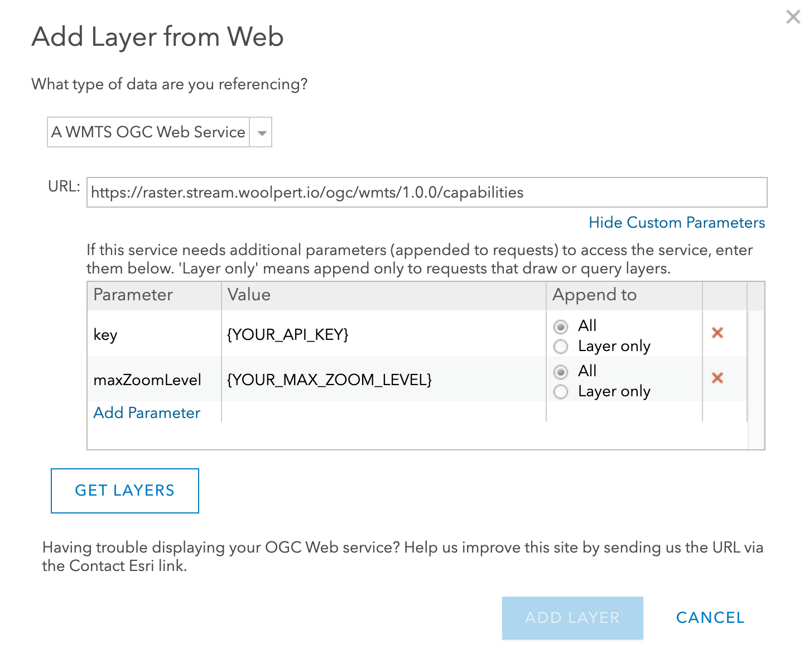Image resolution: width=809 pixels, height=672 pixels.
Task: Cancel the dialog
Action: (x=710, y=618)
